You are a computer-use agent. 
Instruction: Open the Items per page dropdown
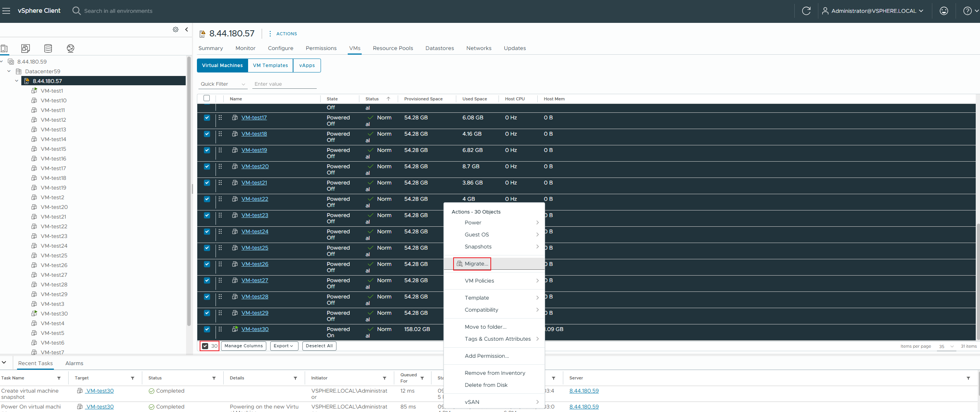pyautogui.click(x=946, y=346)
